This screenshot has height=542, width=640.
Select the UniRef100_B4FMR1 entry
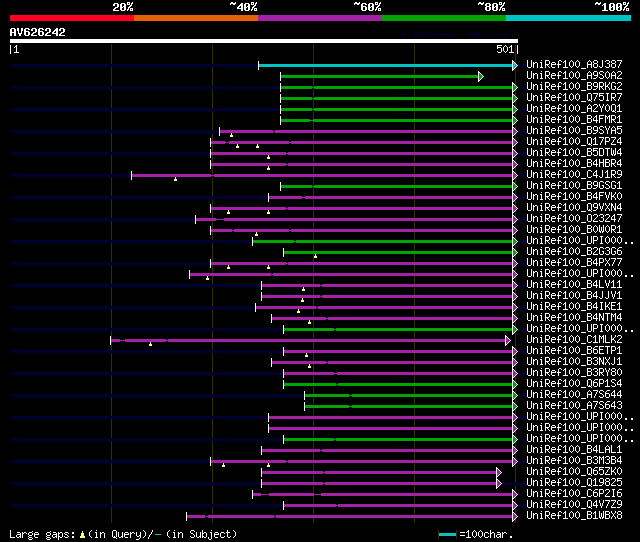[x=574, y=120]
